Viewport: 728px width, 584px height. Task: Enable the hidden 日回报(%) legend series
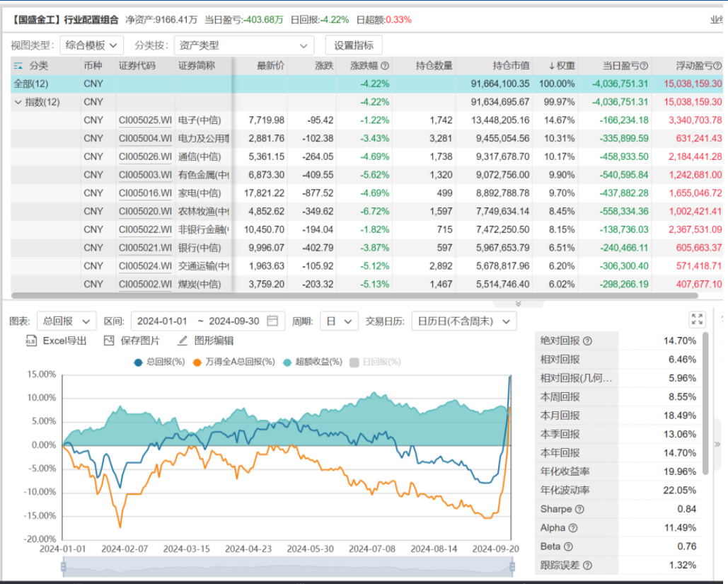click(375, 362)
